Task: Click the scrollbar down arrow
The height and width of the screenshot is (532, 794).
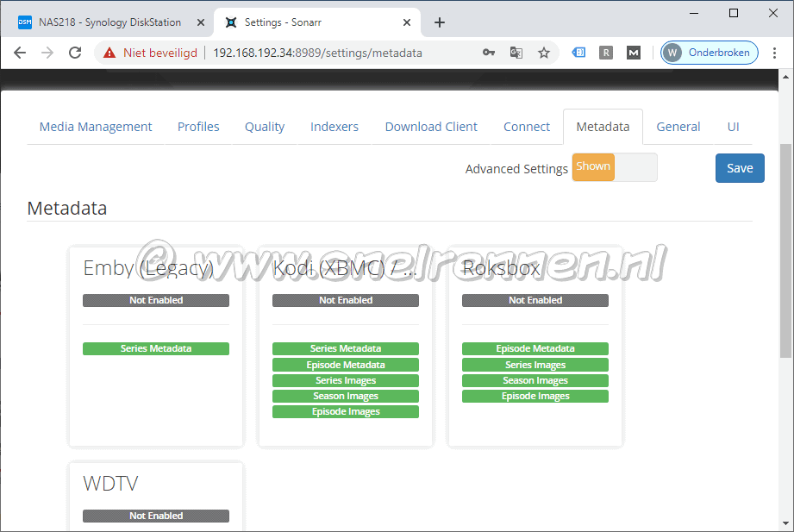Action: pyautogui.click(x=785, y=523)
